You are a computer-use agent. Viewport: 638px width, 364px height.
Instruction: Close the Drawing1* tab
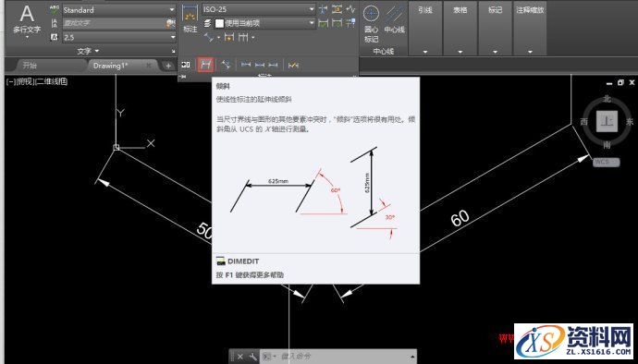(149, 65)
